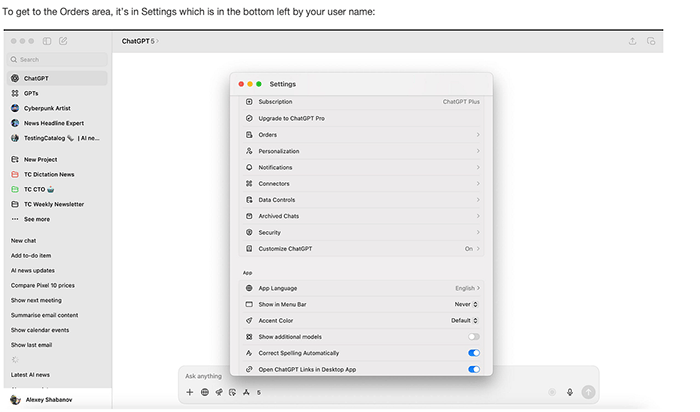Toggle Show additional models switch
Screen dimensions: 700x412
point(474,337)
